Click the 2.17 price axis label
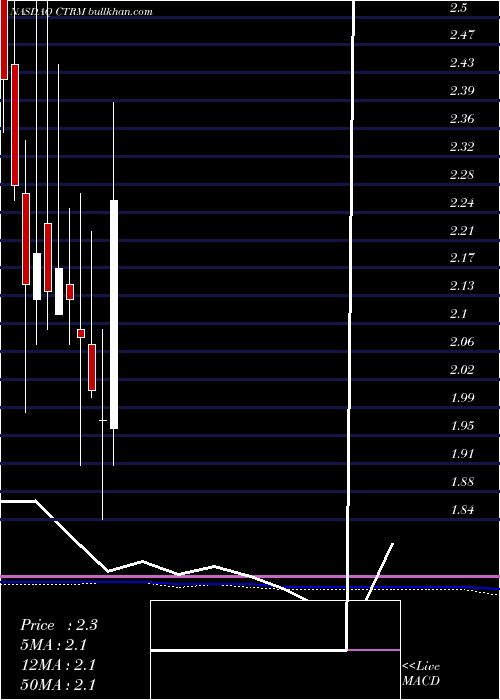Viewport: 500px width, 700px height. pyautogui.click(x=462, y=258)
